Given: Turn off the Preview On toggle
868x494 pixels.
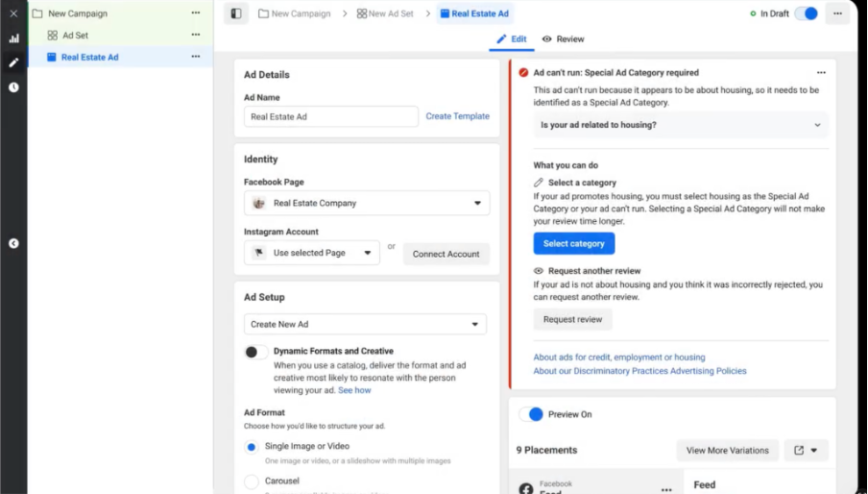Looking at the screenshot, I should 531,414.
